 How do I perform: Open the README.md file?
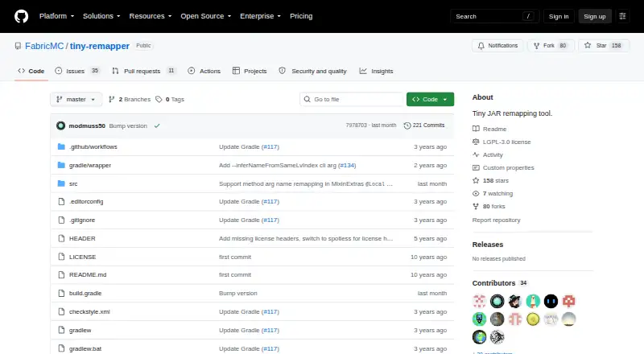[x=88, y=274]
